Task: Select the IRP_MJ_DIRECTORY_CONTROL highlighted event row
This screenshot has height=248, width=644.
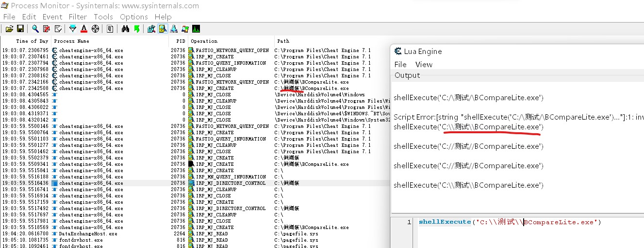Action: 231,183
